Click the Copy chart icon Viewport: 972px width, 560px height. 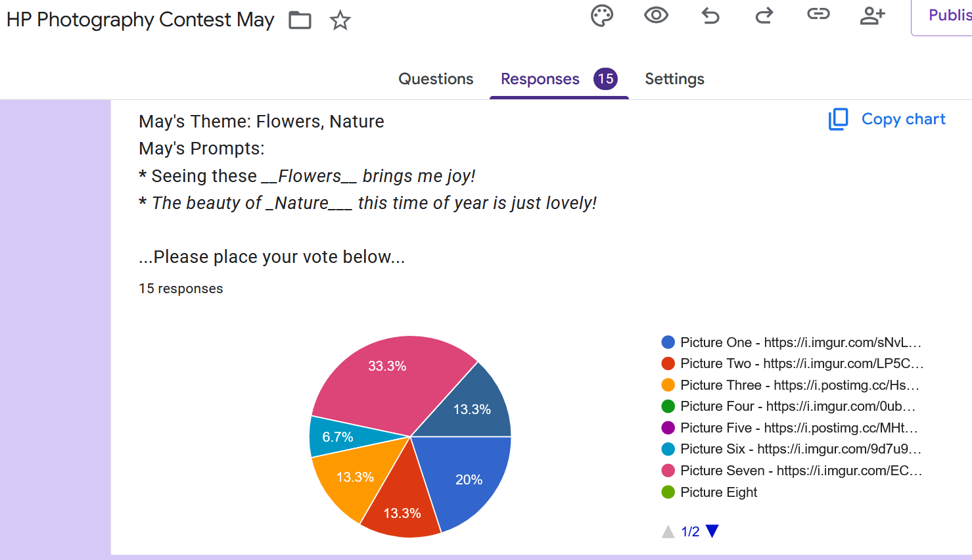(838, 119)
